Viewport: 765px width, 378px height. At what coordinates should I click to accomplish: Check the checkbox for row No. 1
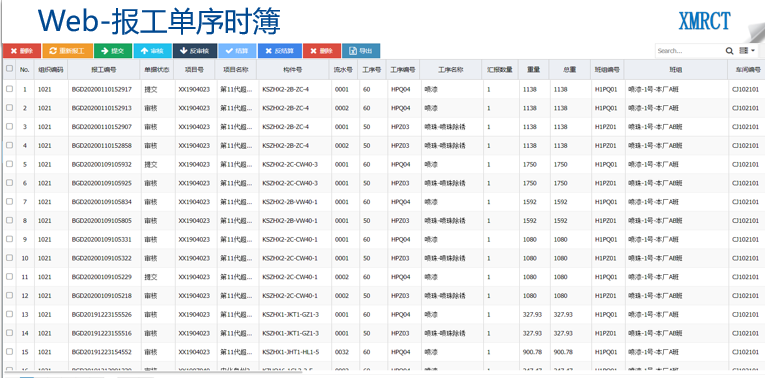(9, 89)
